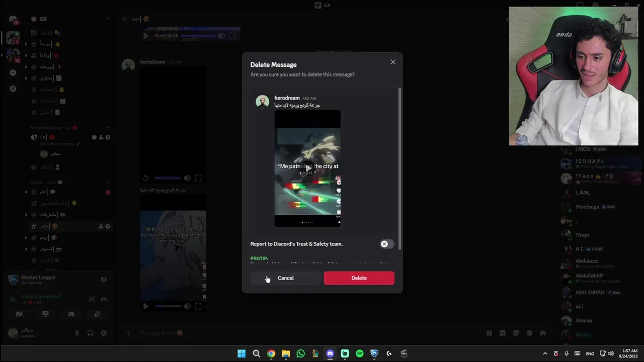
Task: Open Windows Start menu
Action: (x=242, y=353)
